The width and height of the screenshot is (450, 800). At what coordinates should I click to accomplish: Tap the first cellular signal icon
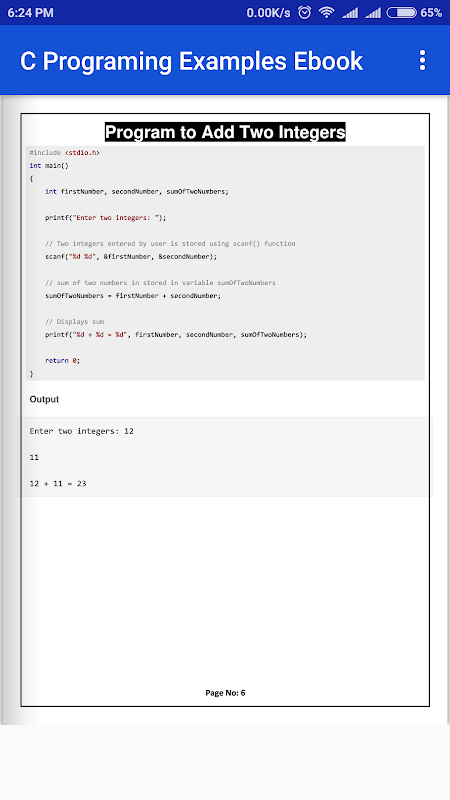point(350,13)
